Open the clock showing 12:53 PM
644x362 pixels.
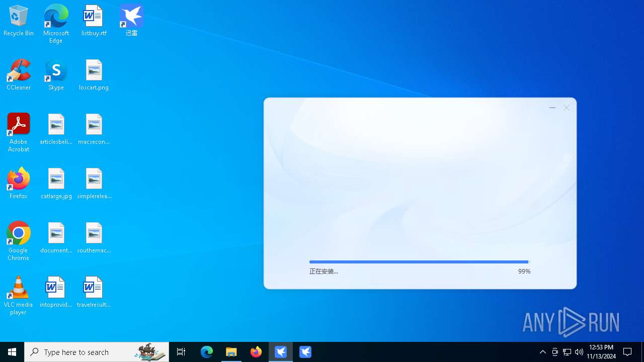(601, 352)
